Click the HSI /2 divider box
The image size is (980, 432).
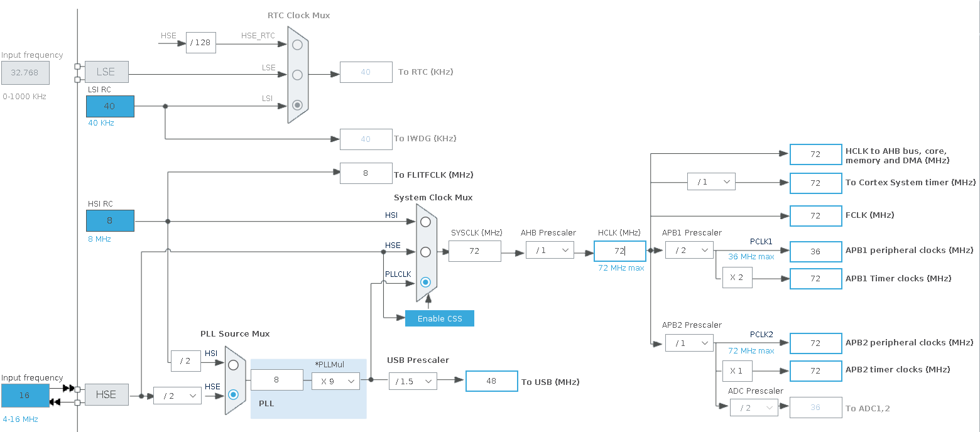click(186, 360)
